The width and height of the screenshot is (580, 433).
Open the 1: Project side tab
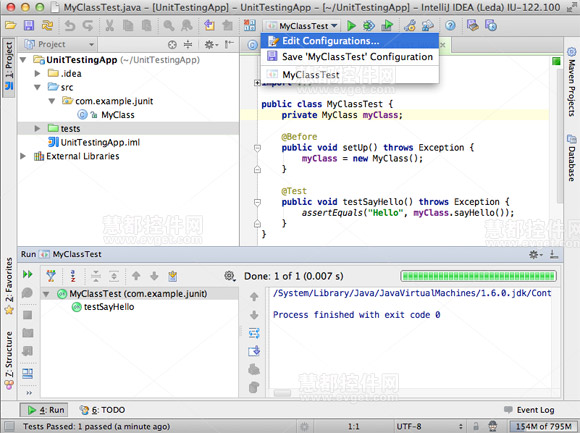tap(9, 67)
